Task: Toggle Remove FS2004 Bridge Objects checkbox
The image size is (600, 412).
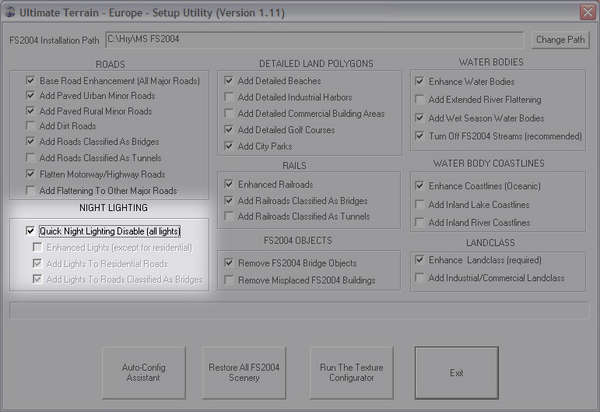Action: click(229, 263)
